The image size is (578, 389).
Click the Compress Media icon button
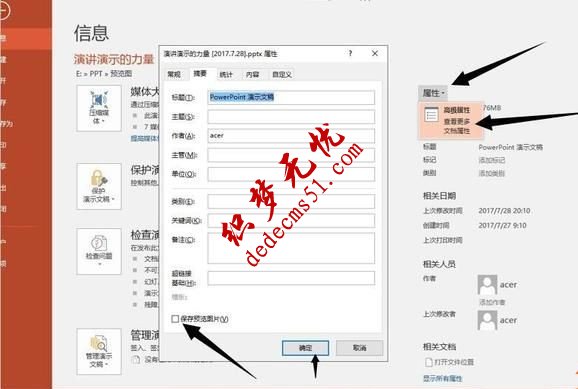tap(99, 108)
